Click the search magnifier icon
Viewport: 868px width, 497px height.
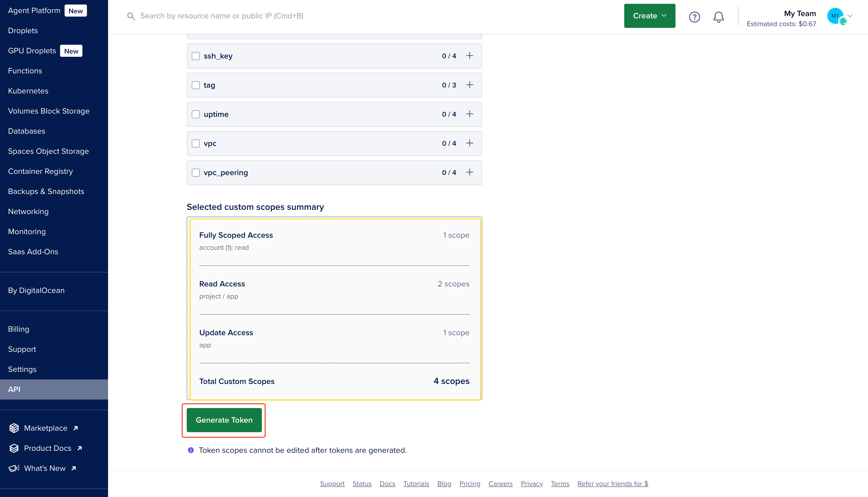(131, 16)
